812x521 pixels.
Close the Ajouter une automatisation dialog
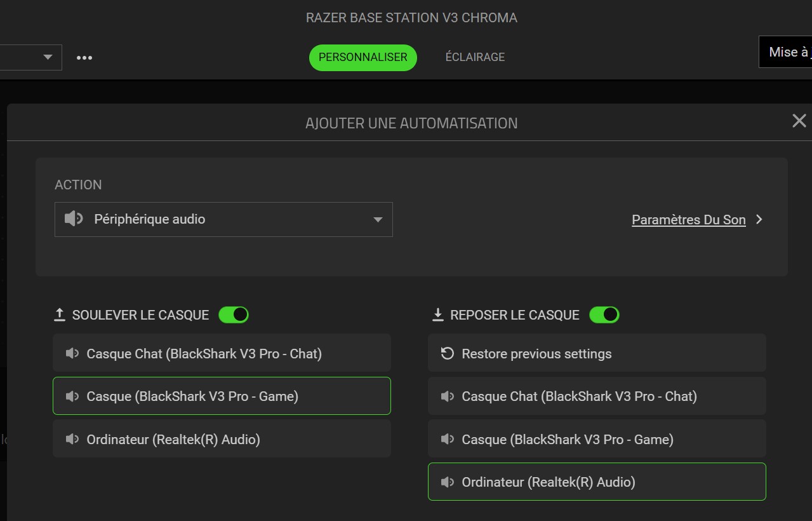tap(799, 121)
